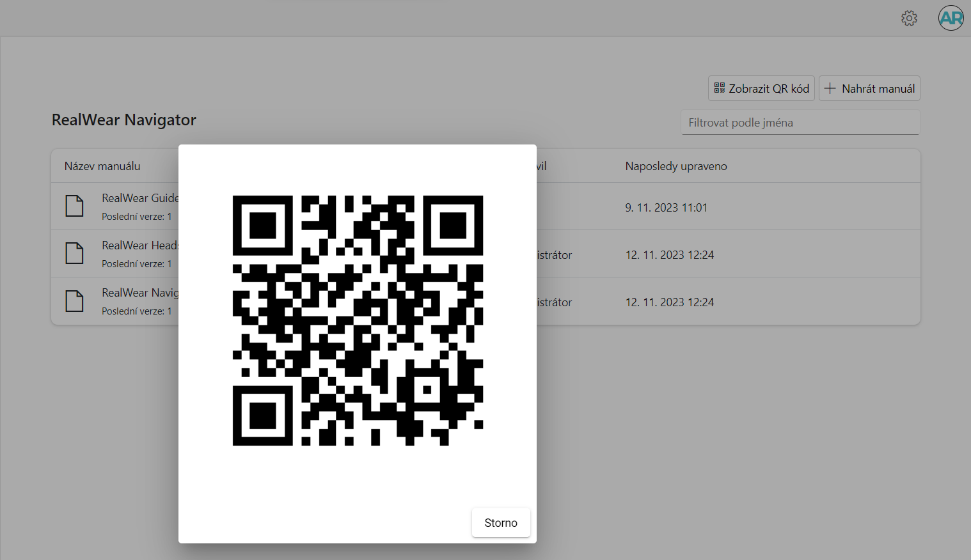Click the Naposledy upraveno column header
This screenshot has height=560, width=971.
[676, 166]
